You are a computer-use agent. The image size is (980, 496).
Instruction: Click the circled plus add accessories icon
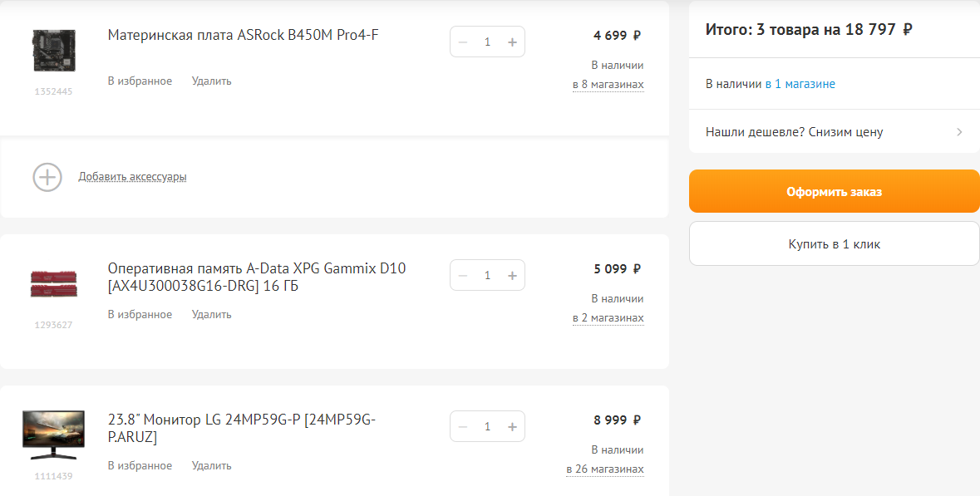pyautogui.click(x=47, y=177)
